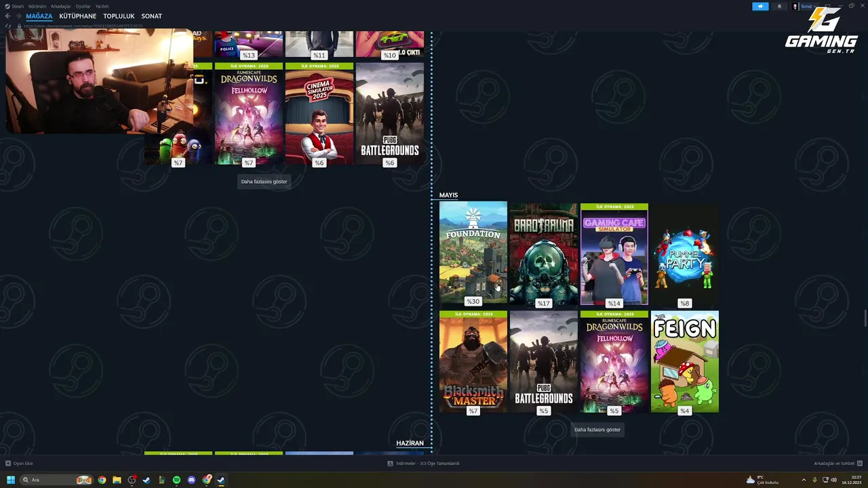Open the Arkadaşlar menu
Viewport: 868px width, 488px height.
click(60, 6)
